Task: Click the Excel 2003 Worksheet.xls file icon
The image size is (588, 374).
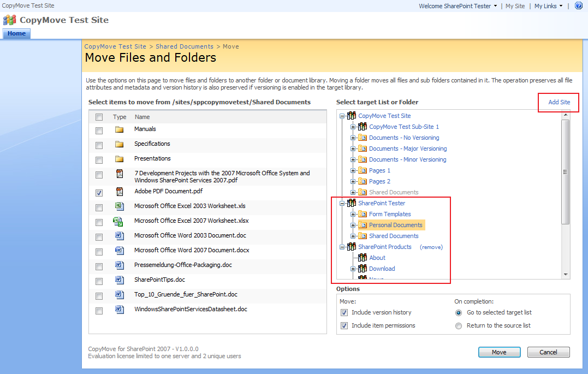Action: (x=119, y=206)
